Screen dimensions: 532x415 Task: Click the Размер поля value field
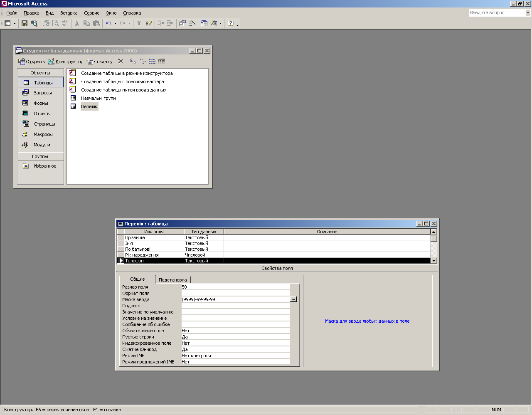tap(235, 287)
